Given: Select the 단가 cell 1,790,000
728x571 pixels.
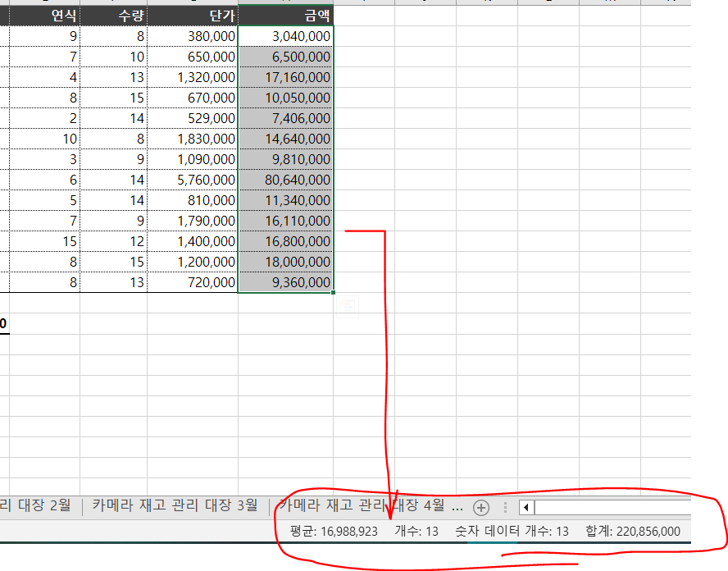Looking at the screenshot, I should click(193, 220).
